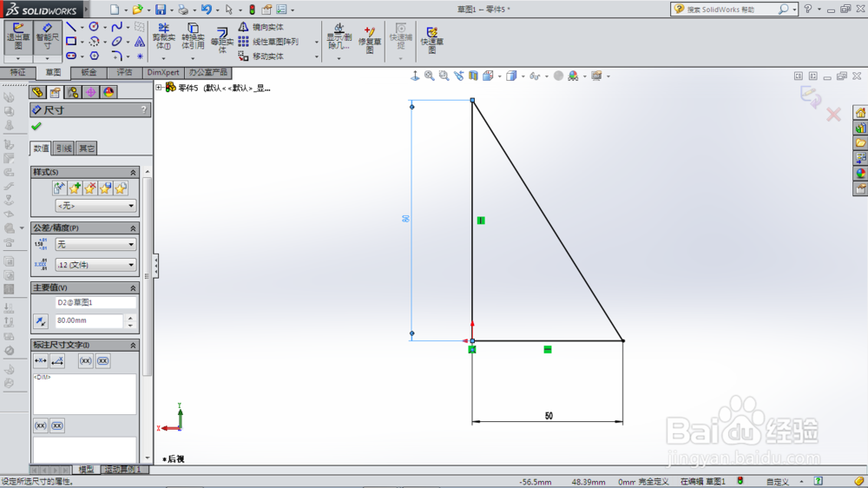Open the FeatureManager design tree tab
This screenshot has height=488, width=868.
(x=37, y=92)
